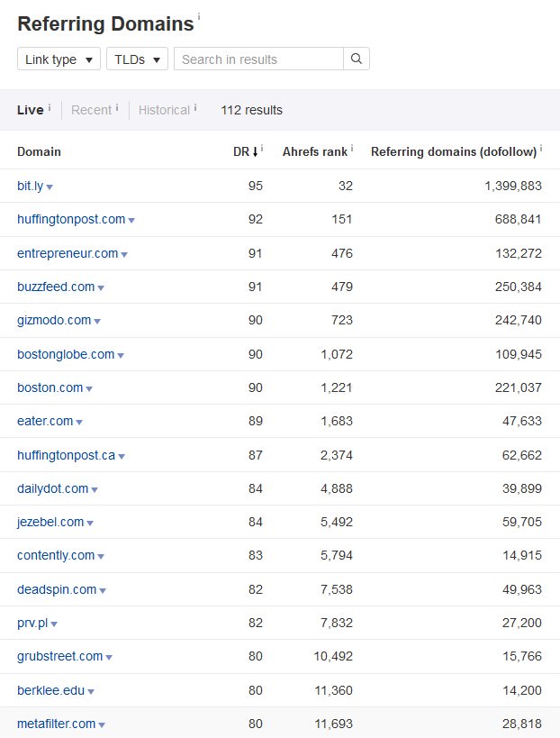560x738 pixels.
Task: Expand the arrow next to bit.ly
Action: [50, 187]
